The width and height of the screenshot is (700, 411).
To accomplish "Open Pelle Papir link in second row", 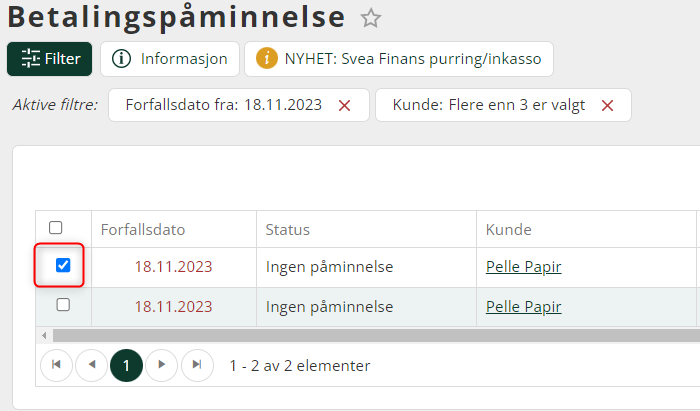I will tap(523, 306).
